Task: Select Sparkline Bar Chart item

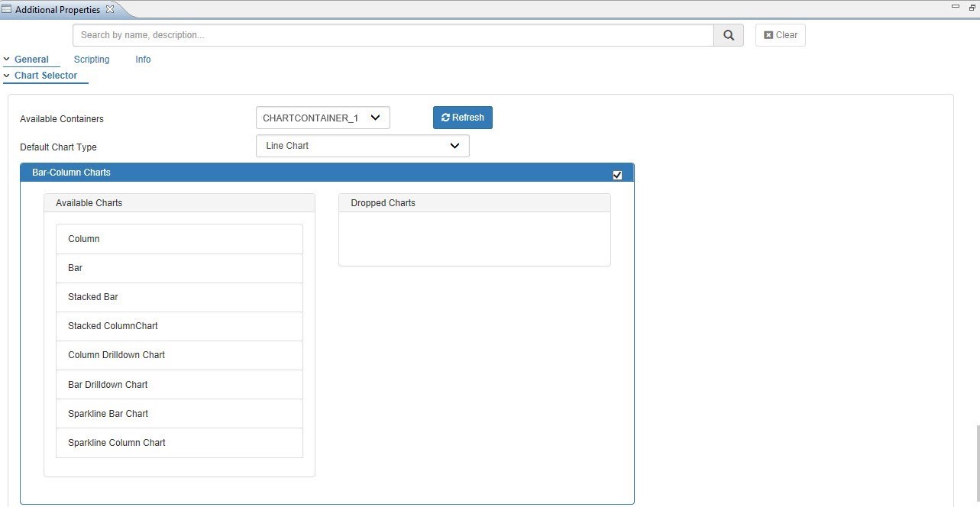Action: click(x=180, y=414)
